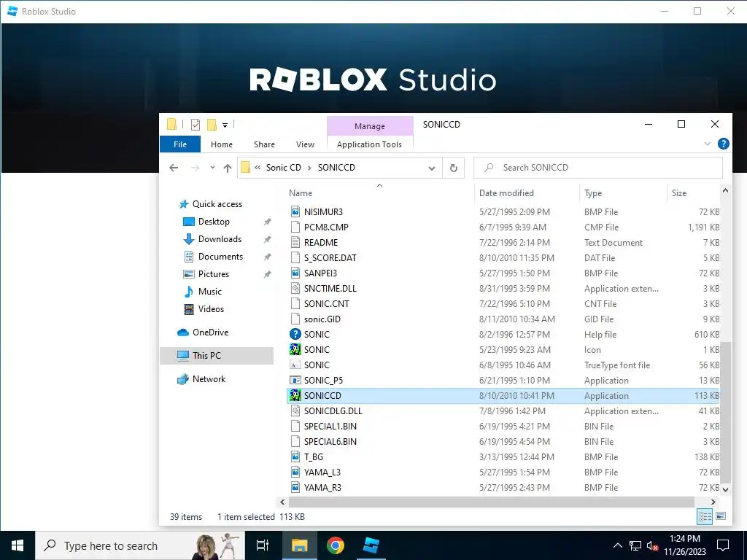Sort by the Type column header

[x=593, y=192]
